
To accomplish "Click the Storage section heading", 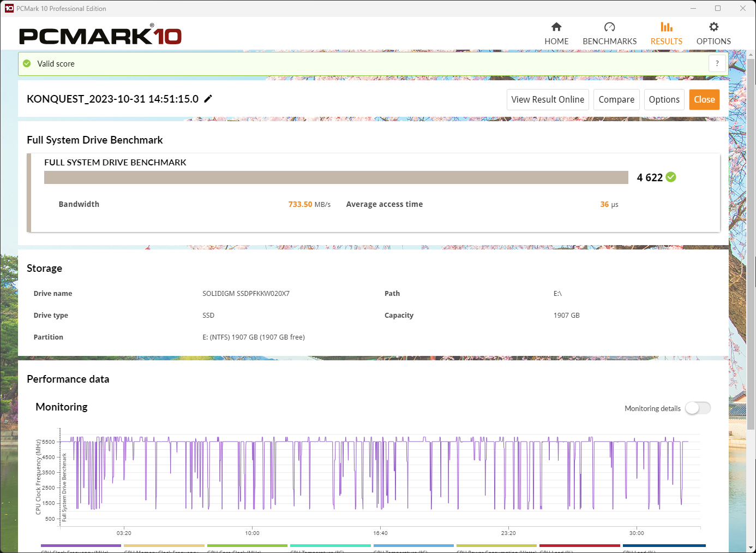I will 44,268.
